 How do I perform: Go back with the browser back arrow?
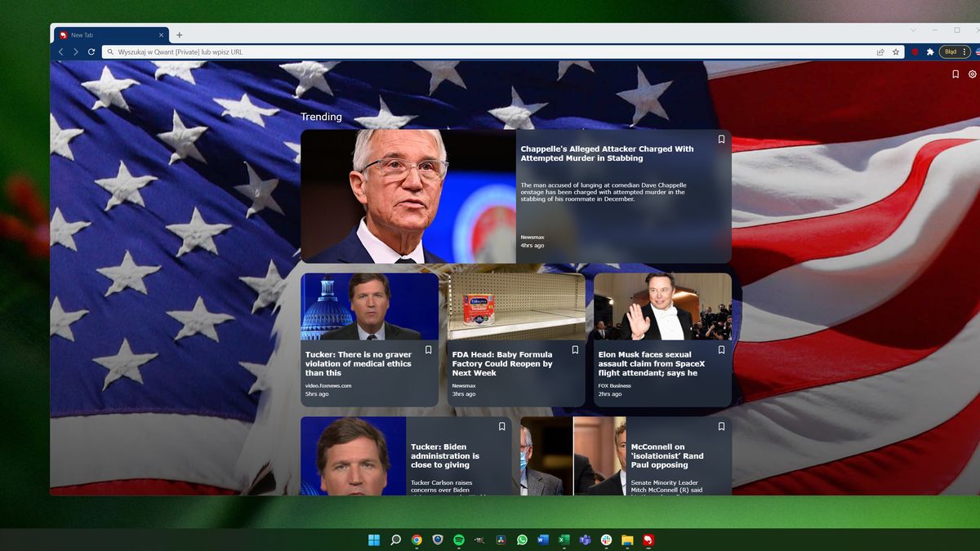click(60, 51)
